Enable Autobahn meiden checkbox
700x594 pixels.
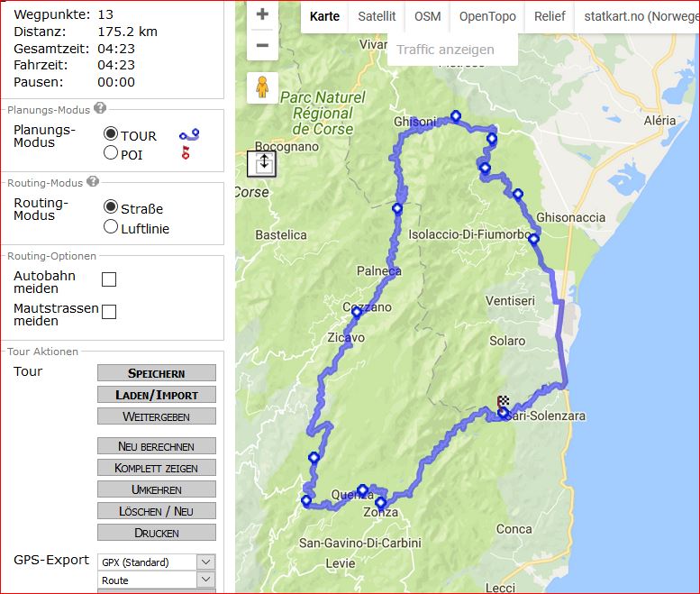109,279
